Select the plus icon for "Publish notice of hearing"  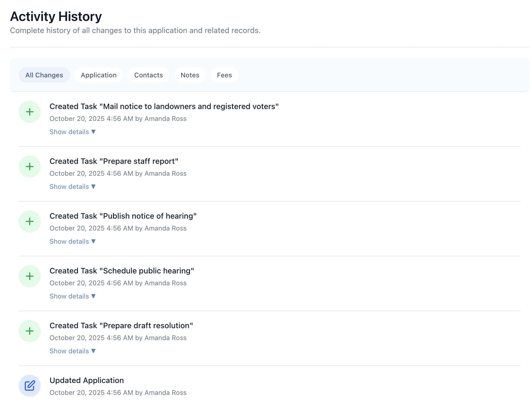click(x=30, y=221)
